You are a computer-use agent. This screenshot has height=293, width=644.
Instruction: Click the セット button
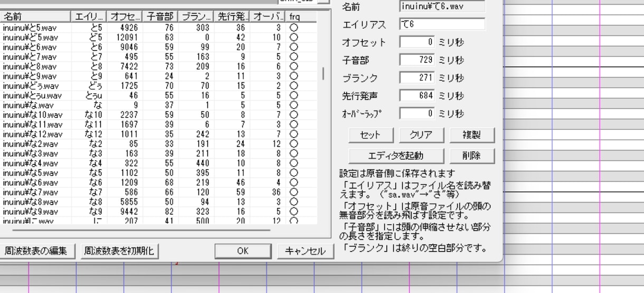(372, 135)
